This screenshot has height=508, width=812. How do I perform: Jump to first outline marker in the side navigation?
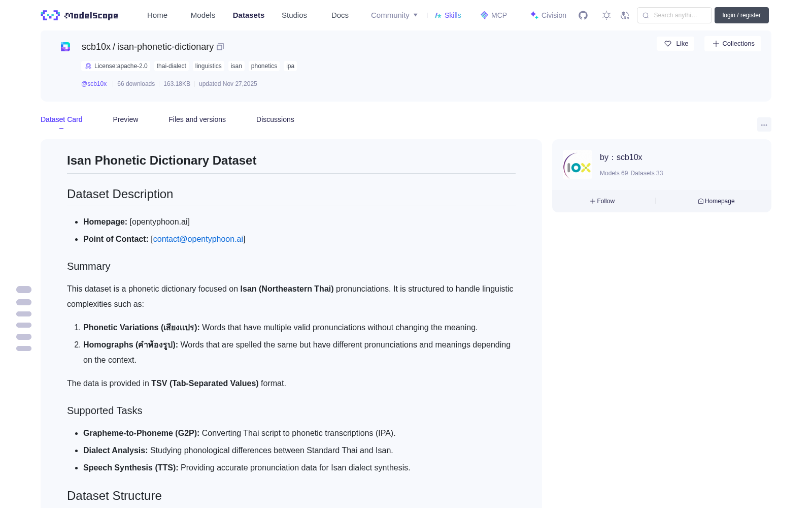coord(24,290)
